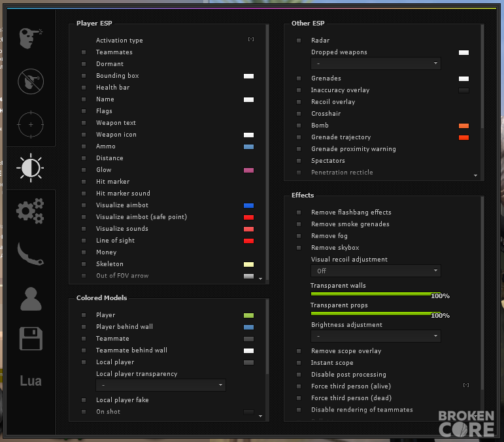
Task: Click the Transparent walls slider
Action: pyautogui.click(x=375, y=294)
